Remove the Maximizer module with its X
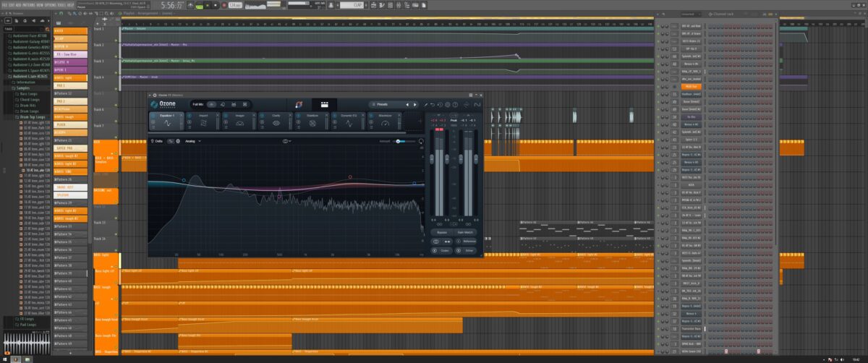 coord(399,115)
